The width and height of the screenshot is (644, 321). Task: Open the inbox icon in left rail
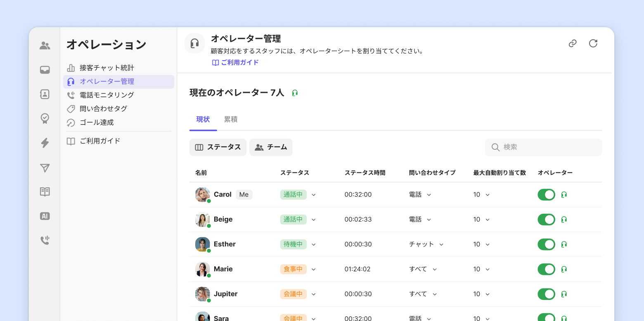pyautogui.click(x=45, y=70)
